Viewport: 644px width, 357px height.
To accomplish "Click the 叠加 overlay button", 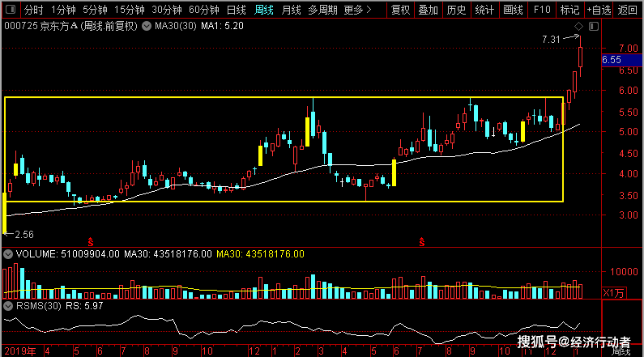I will pyautogui.click(x=428, y=10).
